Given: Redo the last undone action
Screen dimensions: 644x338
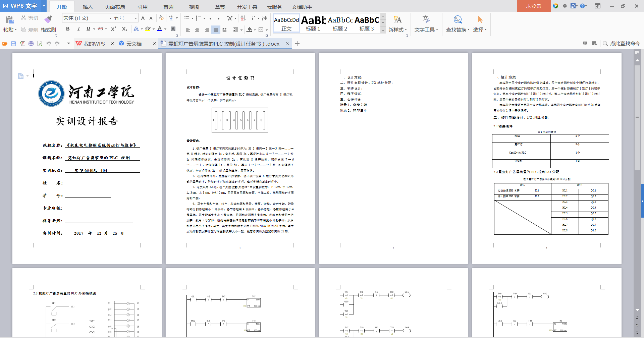Looking at the screenshot, I should click(x=57, y=44).
